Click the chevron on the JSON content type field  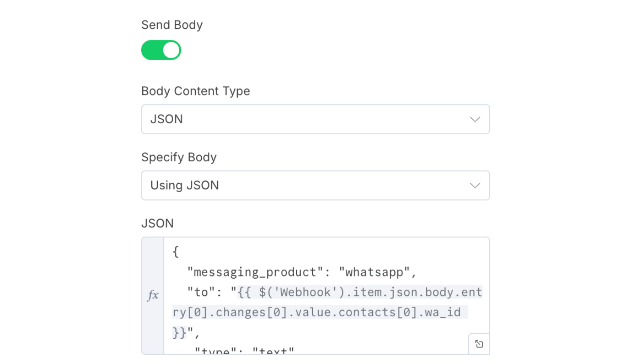[x=475, y=119]
